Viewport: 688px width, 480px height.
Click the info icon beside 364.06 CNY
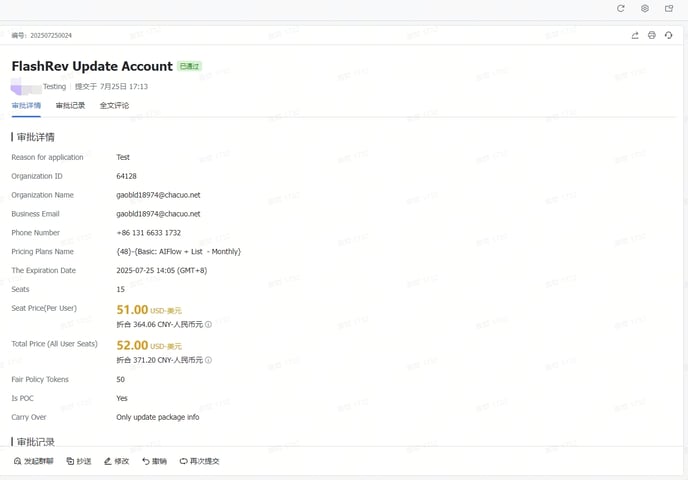click(x=208, y=324)
